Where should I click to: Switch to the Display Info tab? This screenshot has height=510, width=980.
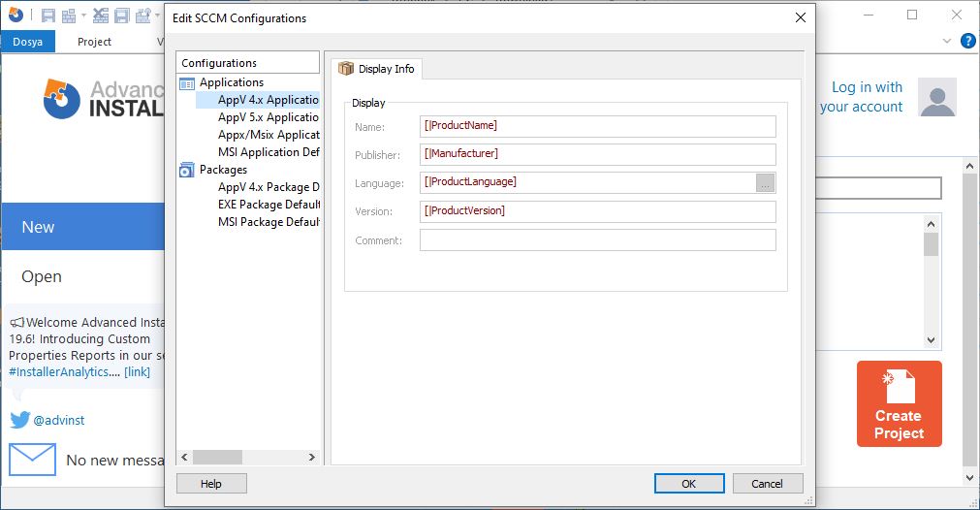tap(377, 69)
